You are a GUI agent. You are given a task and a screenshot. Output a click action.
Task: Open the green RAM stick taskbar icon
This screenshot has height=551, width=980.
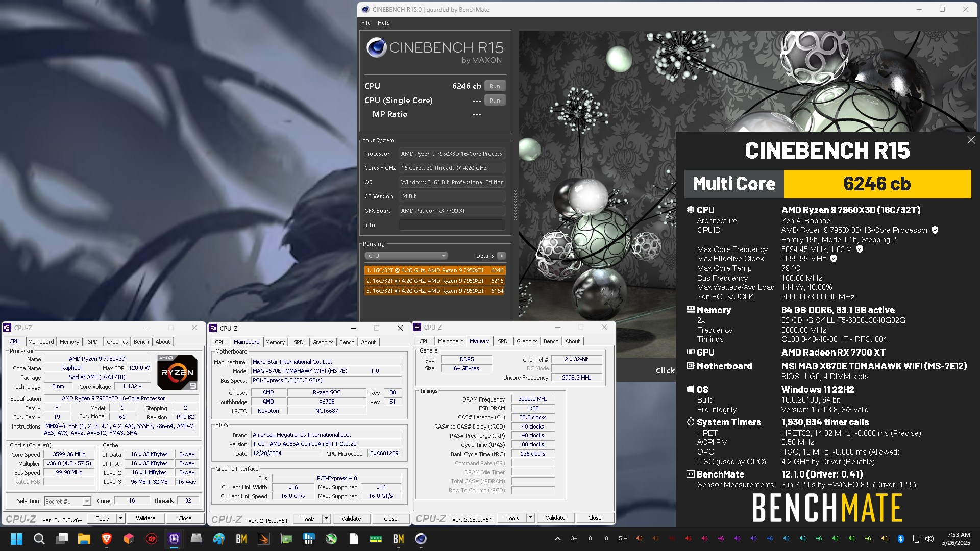pyautogui.click(x=376, y=539)
